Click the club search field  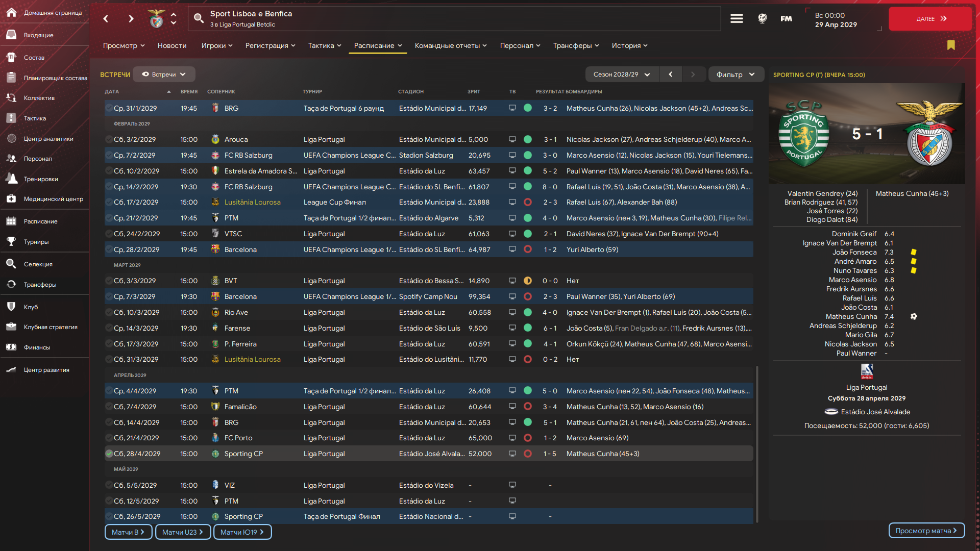(x=454, y=19)
